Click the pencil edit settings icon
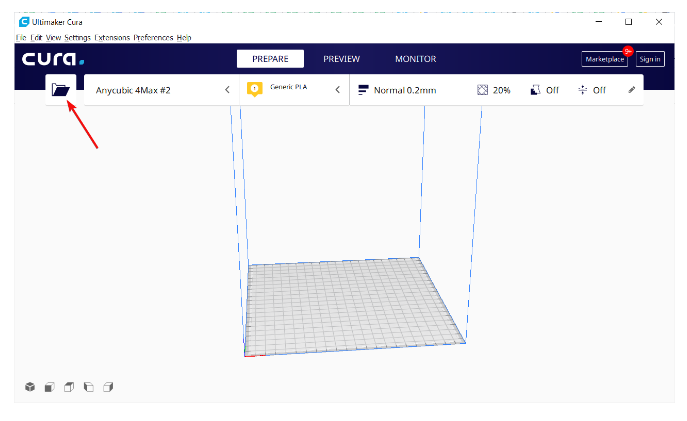Screen dimensions: 687x421 click(631, 90)
